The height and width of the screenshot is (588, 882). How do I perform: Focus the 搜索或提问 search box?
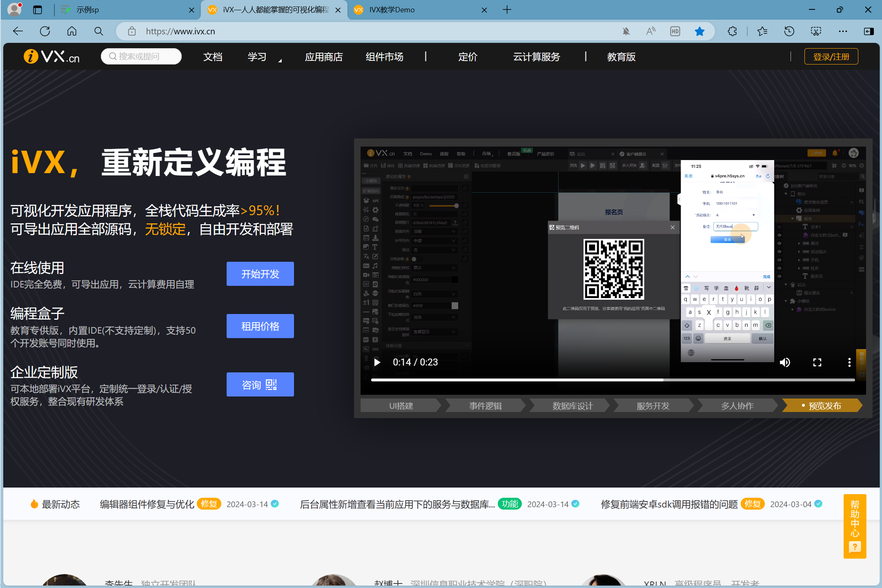(x=141, y=56)
